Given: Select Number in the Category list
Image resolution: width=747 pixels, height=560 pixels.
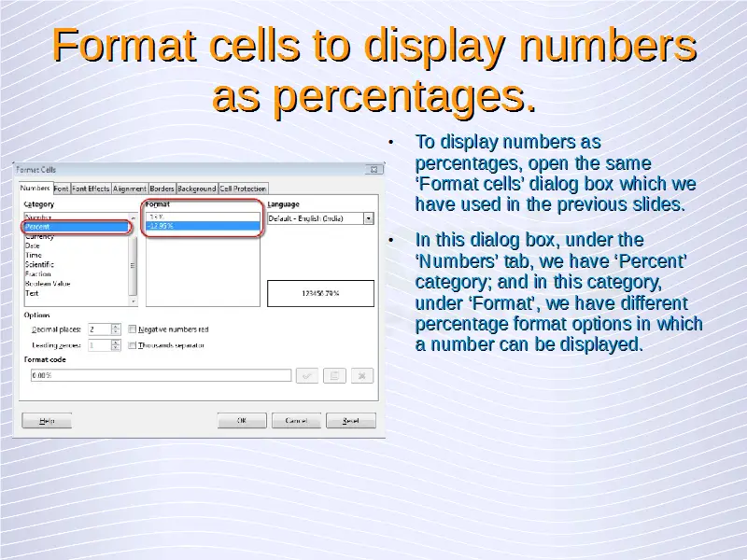Looking at the screenshot, I should coord(77,217).
